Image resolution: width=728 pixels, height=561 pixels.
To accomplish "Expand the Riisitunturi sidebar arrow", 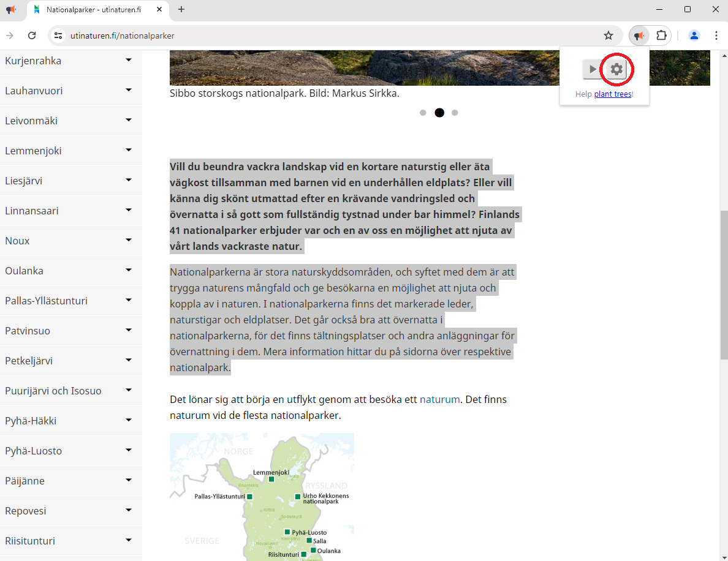I will click(x=129, y=540).
